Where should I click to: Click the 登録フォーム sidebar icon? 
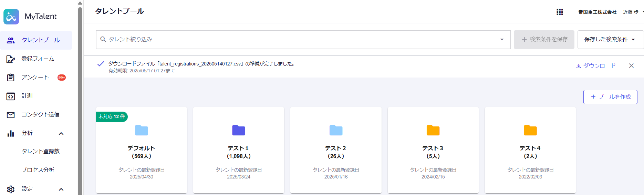[11, 59]
